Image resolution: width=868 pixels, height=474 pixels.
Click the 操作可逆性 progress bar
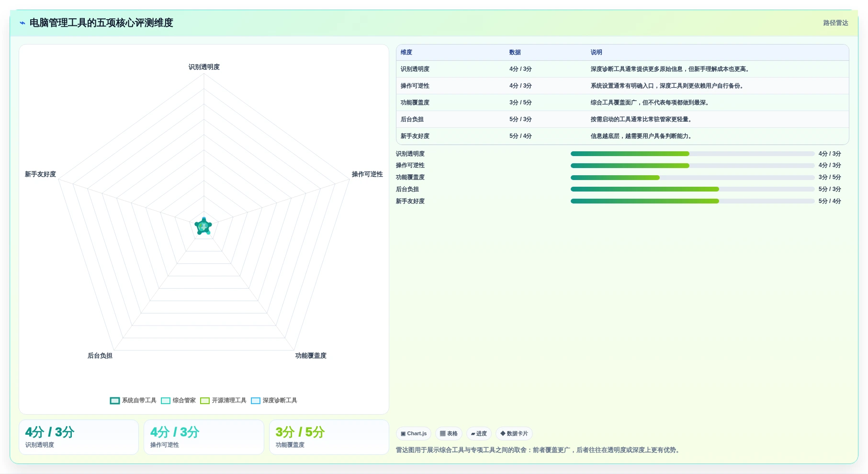(692, 166)
